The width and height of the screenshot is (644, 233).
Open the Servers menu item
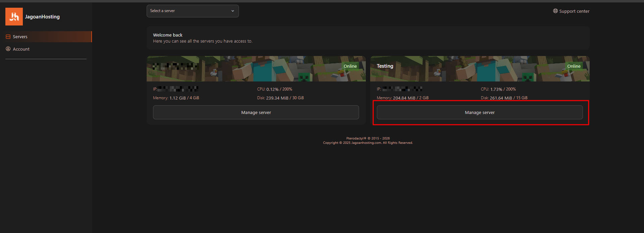pyautogui.click(x=46, y=37)
